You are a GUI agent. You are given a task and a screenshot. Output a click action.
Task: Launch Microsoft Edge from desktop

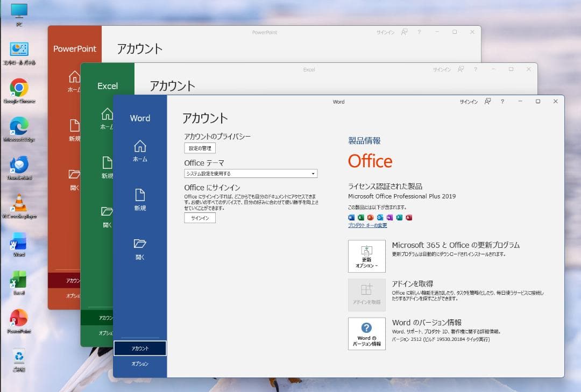coord(19,129)
